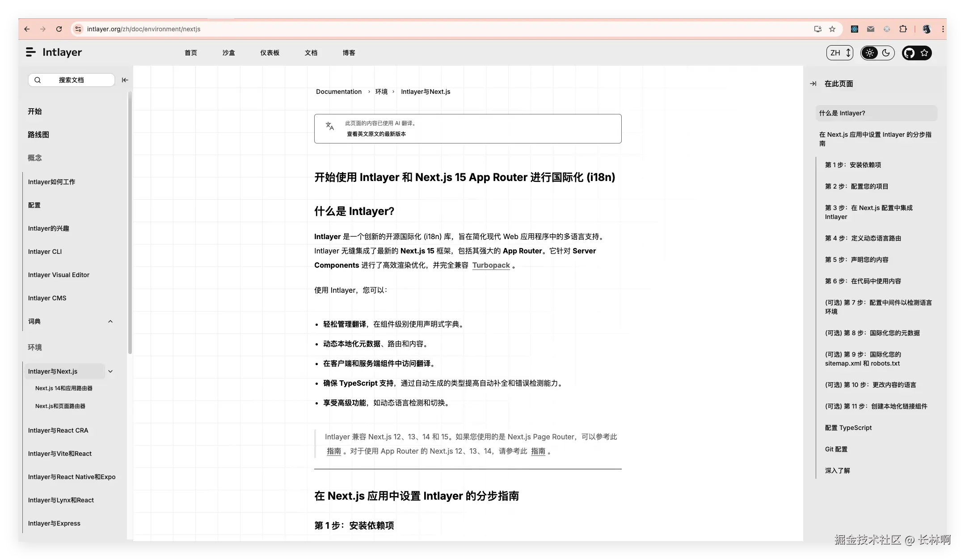Collapse the Intlayer与Next.js submenu chevron
The image size is (965, 560).
click(110, 371)
